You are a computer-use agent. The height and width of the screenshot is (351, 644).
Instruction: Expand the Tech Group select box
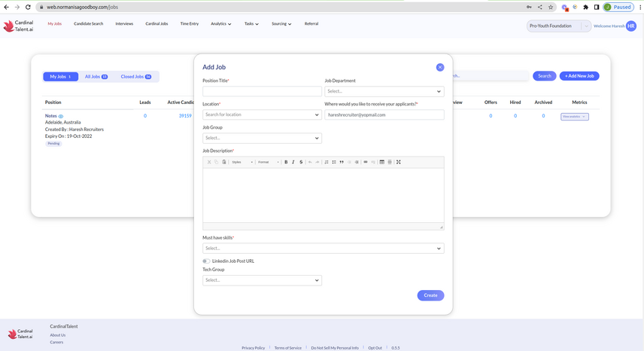pyautogui.click(x=262, y=280)
